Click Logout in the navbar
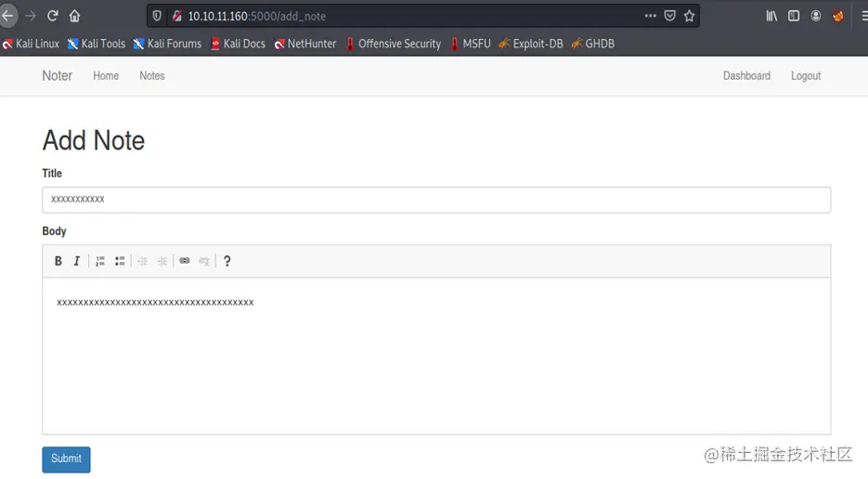The width and height of the screenshot is (868, 479). (806, 76)
